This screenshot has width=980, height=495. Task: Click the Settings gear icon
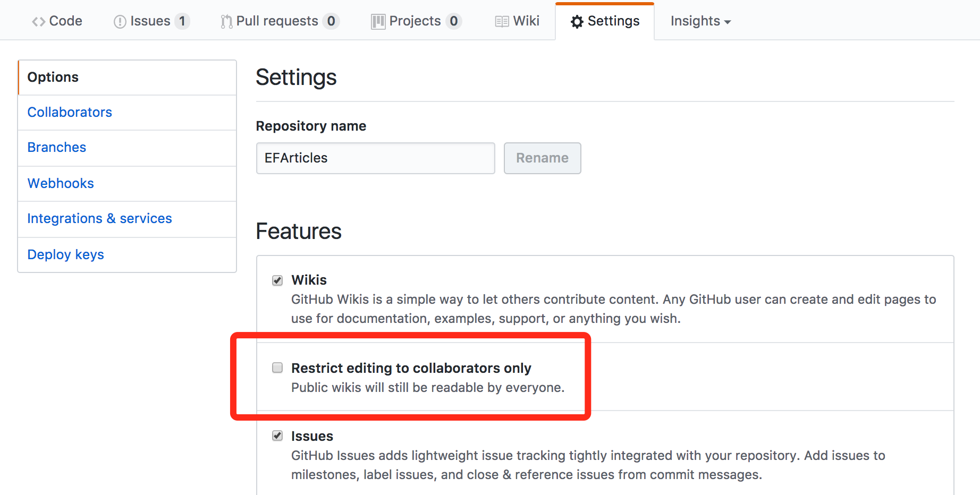tap(577, 21)
